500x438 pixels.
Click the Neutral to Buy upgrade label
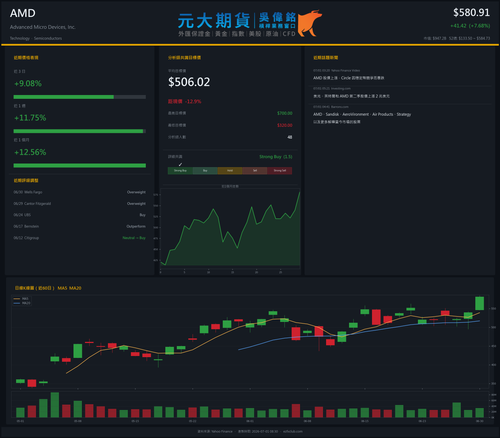[x=134, y=238]
